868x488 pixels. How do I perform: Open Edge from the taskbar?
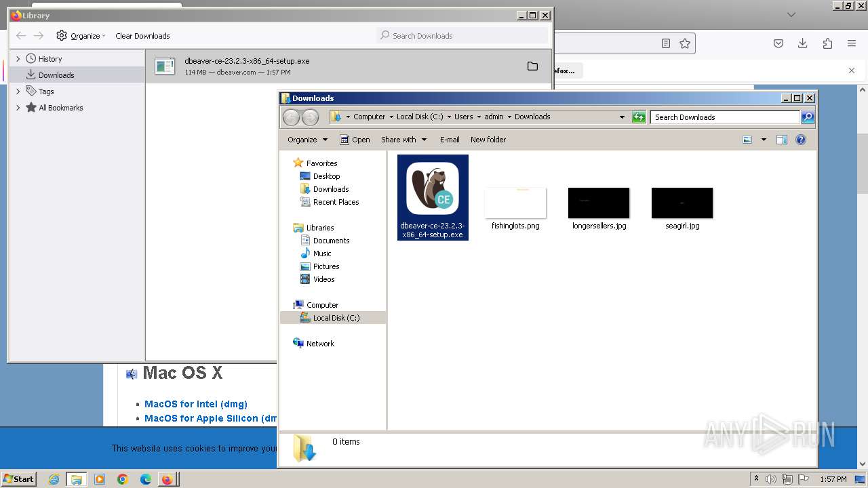146,479
